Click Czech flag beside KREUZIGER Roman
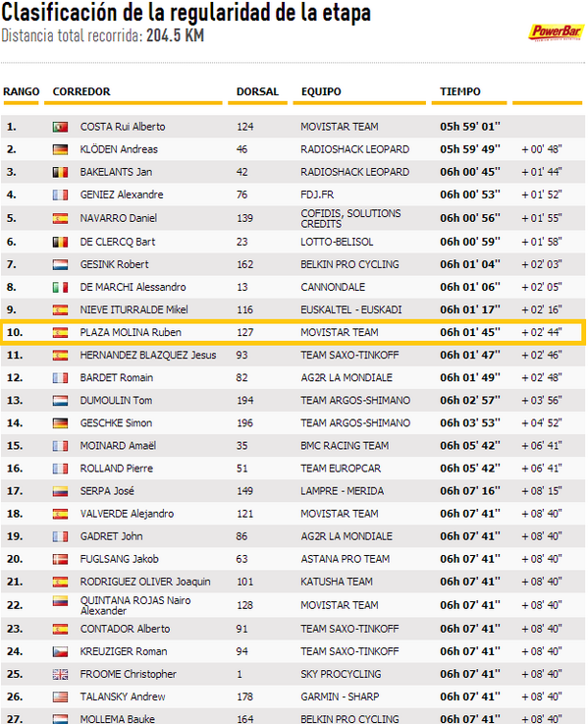Viewport: 588px width, 724px height. tap(60, 651)
